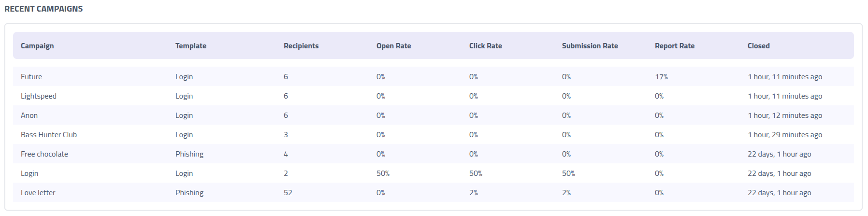Click the Recent Campaigns section heading

tap(43, 9)
